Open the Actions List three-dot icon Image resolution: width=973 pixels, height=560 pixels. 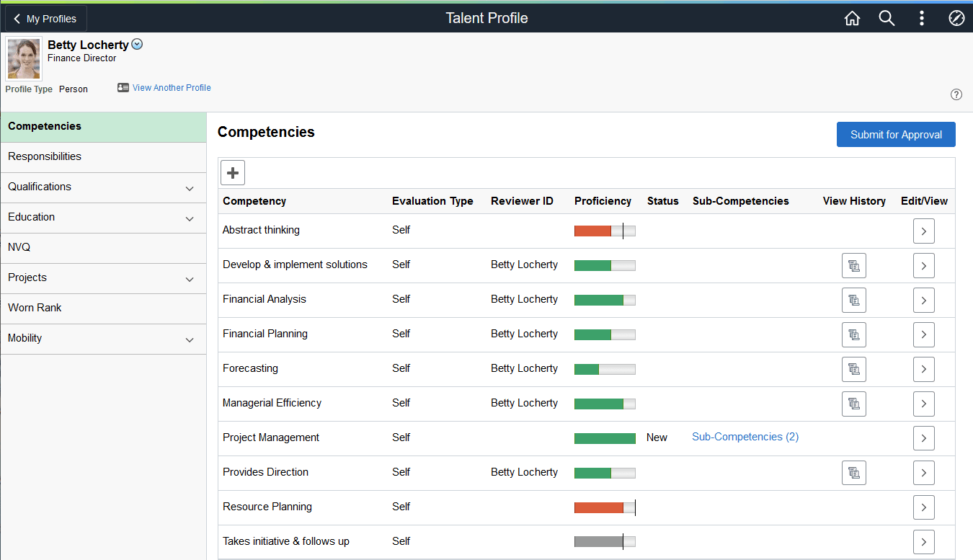tap(922, 18)
